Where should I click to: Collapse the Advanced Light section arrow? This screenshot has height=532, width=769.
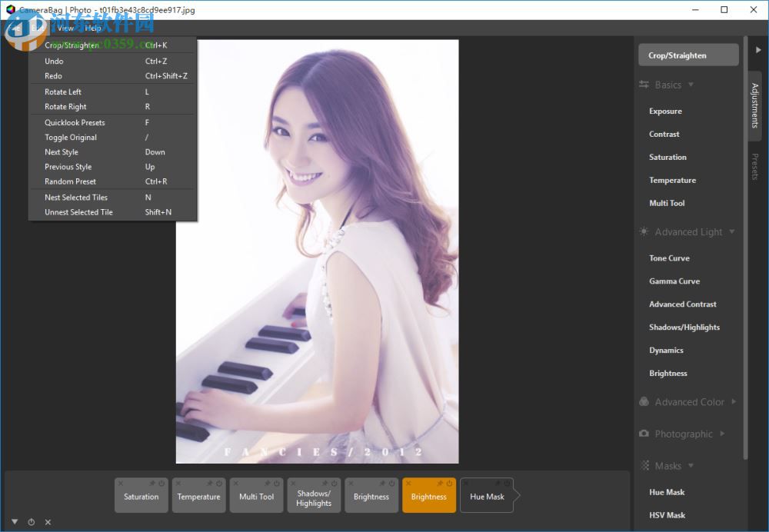[x=732, y=231]
